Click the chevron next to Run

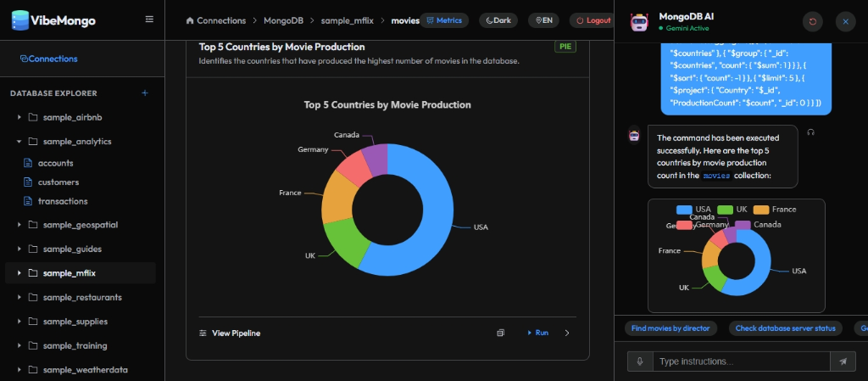[567, 333]
